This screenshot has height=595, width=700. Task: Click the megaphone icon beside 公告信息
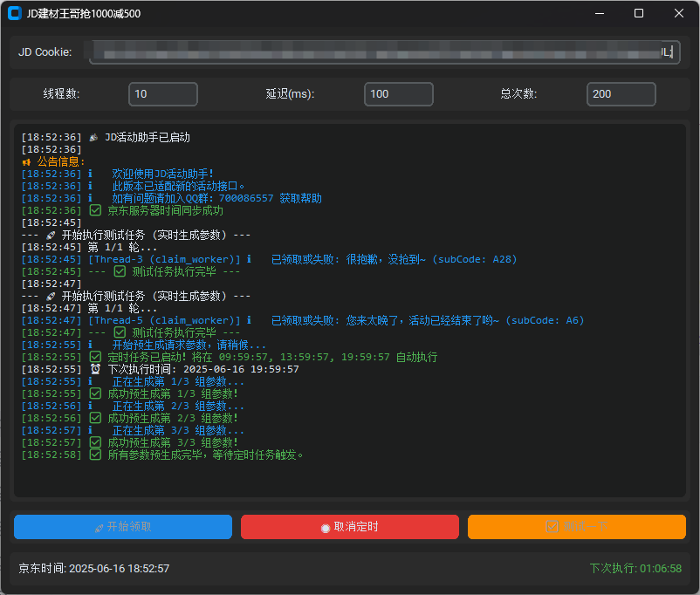[27, 161]
